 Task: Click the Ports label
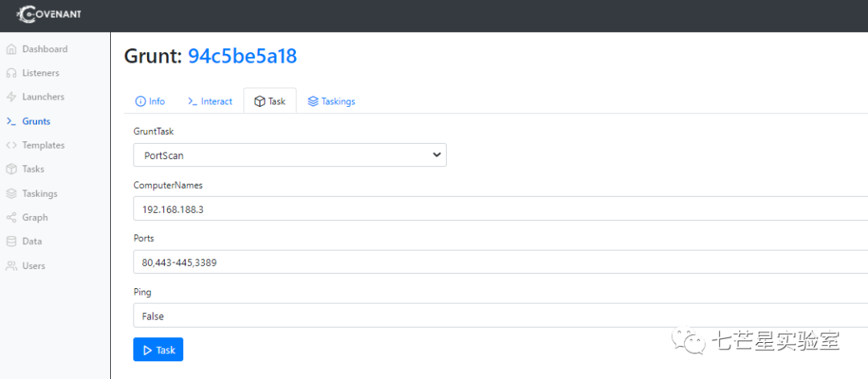143,238
